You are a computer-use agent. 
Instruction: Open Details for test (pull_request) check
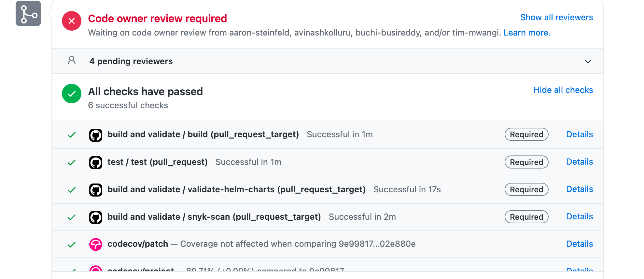580,162
